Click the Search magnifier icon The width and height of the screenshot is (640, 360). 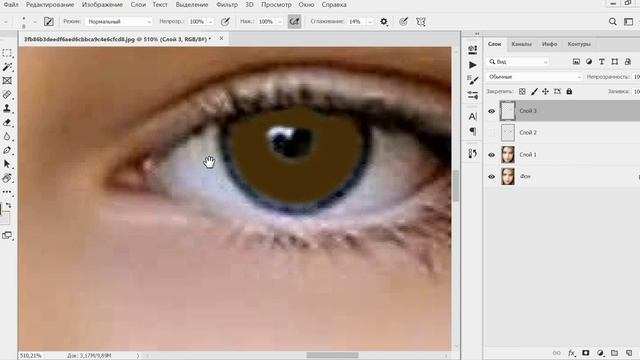click(x=612, y=22)
